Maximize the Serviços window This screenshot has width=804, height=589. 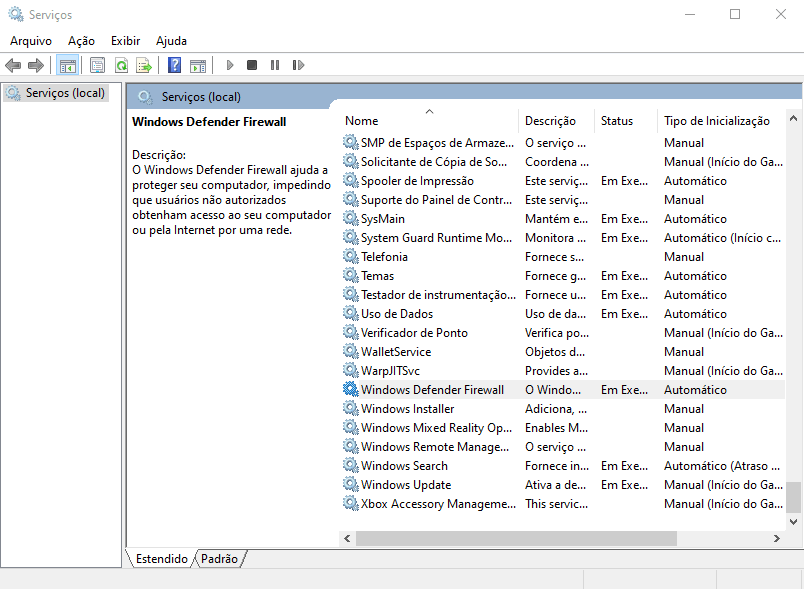coord(735,14)
